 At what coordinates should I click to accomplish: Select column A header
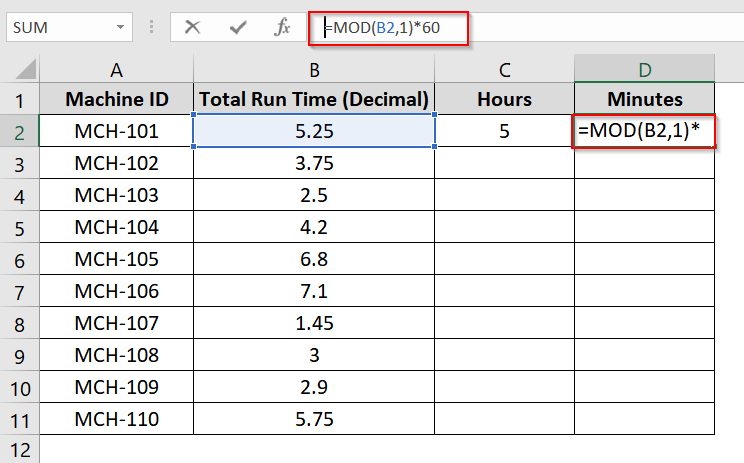[116, 70]
